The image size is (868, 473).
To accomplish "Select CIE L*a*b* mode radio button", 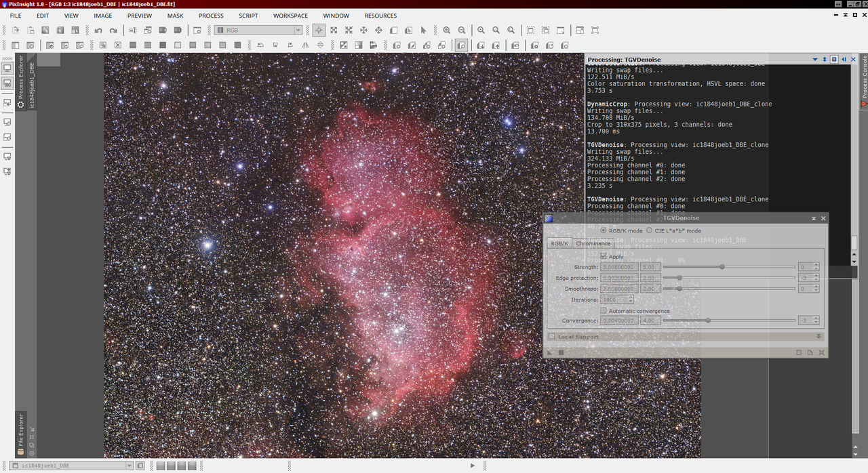I will [649, 230].
